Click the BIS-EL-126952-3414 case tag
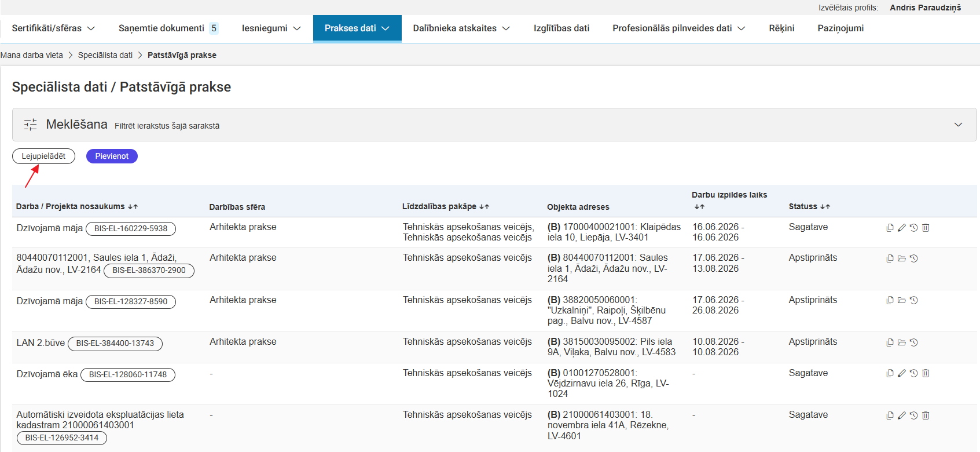This screenshot has width=980, height=452. [62, 438]
